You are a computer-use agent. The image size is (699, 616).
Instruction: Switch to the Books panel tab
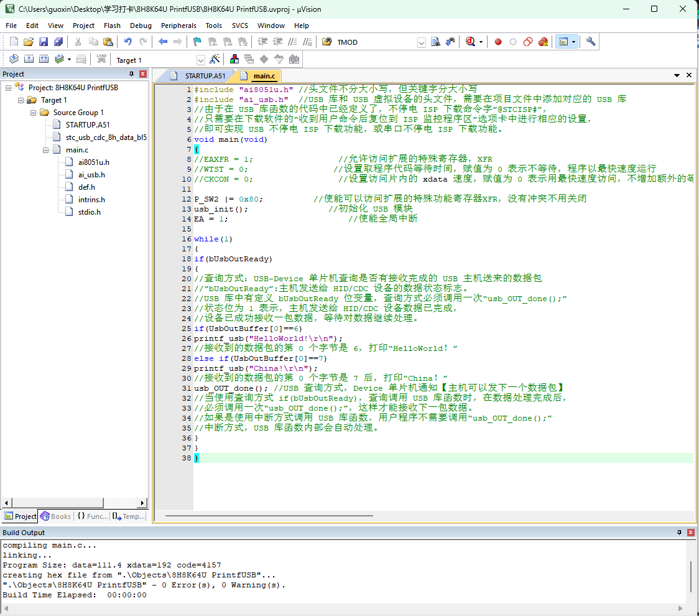point(56,516)
